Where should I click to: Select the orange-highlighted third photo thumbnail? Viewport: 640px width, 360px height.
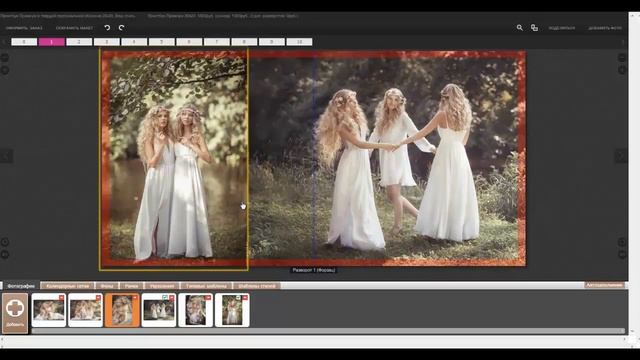point(122,310)
